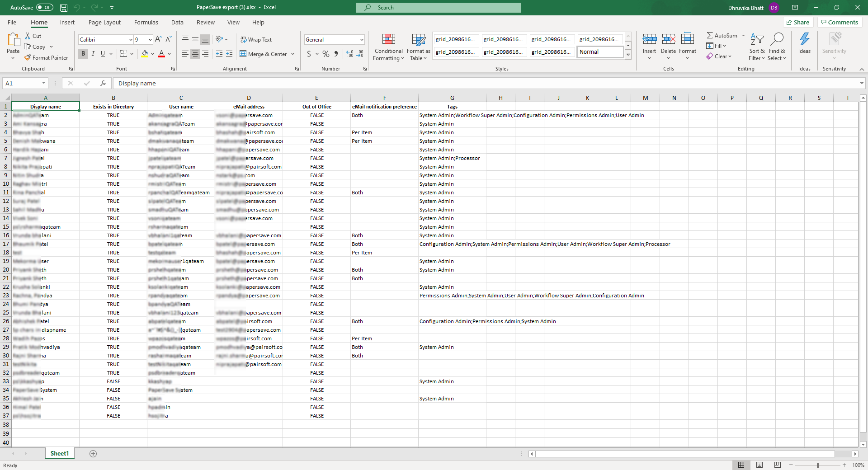The width and height of the screenshot is (868, 470).
Task: Expand the Name Box dropdown arrow
Action: coord(43,83)
